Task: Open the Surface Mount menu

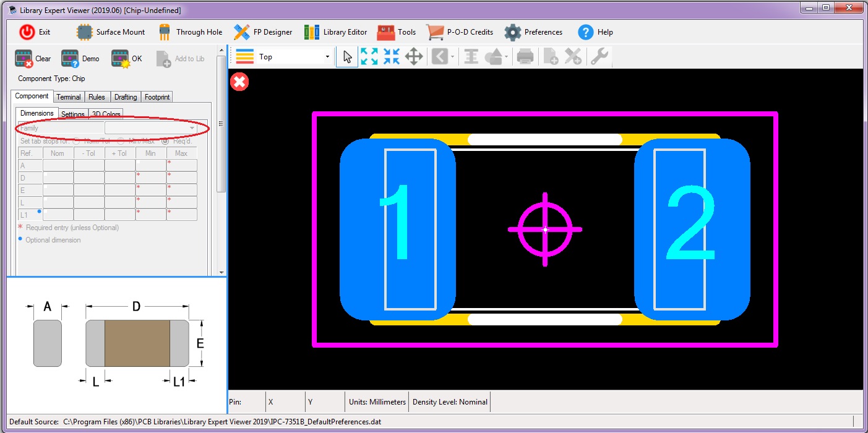Action: click(x=111, y=32)
